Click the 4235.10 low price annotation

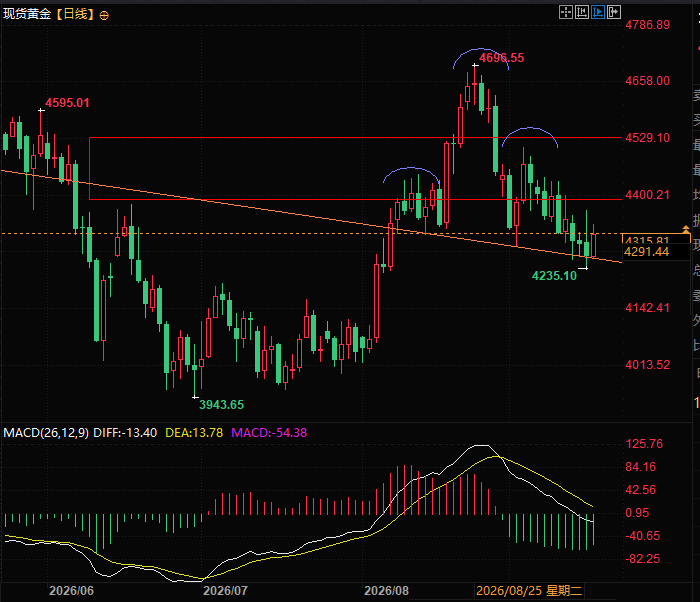tap(554, 276)
